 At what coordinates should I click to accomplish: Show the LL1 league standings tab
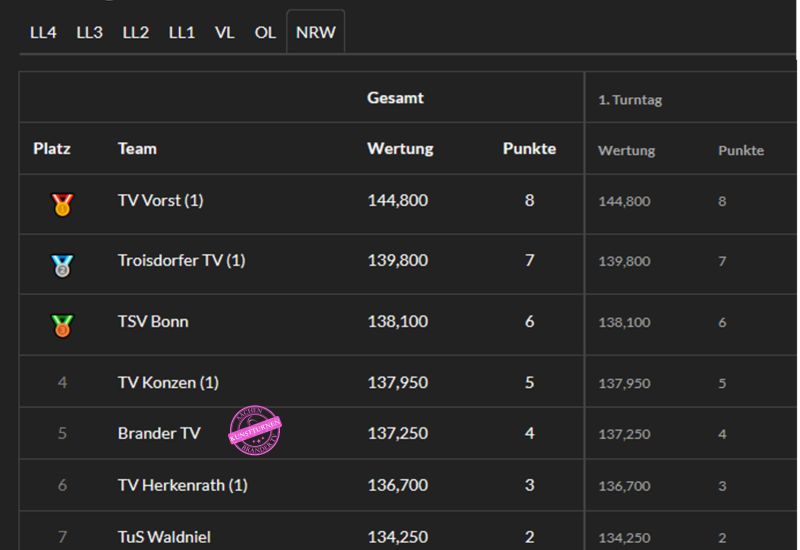pyautogui.click(x=181, y=32)
